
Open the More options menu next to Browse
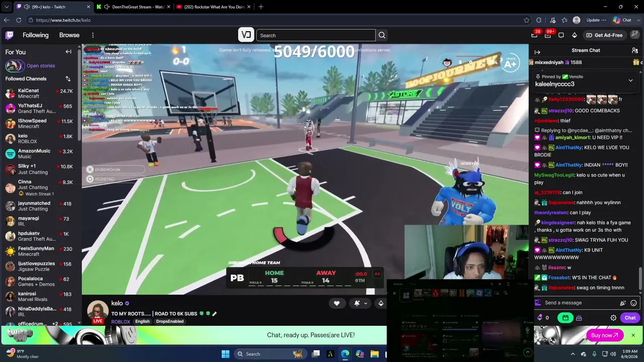[x=93, y=35]
